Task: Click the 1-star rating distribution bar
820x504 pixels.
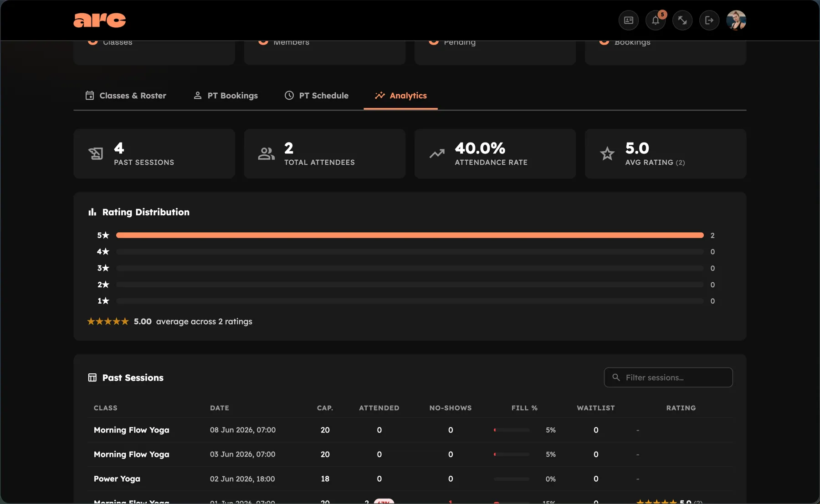Action: point(410,301)
